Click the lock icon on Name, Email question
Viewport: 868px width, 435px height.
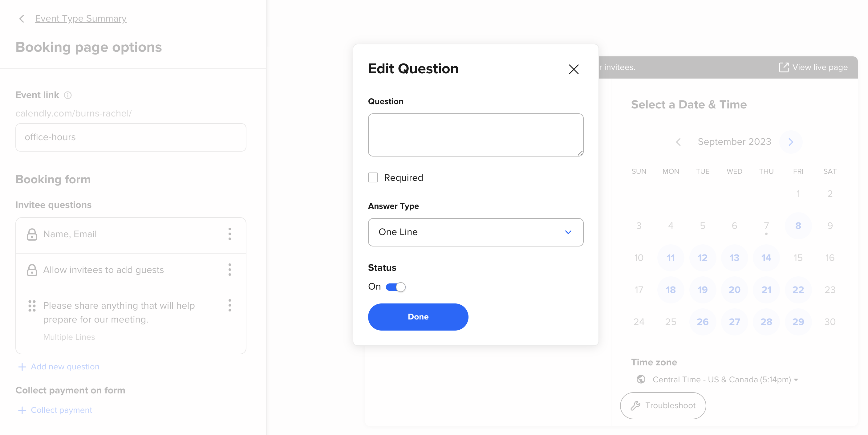click(32, 234)
